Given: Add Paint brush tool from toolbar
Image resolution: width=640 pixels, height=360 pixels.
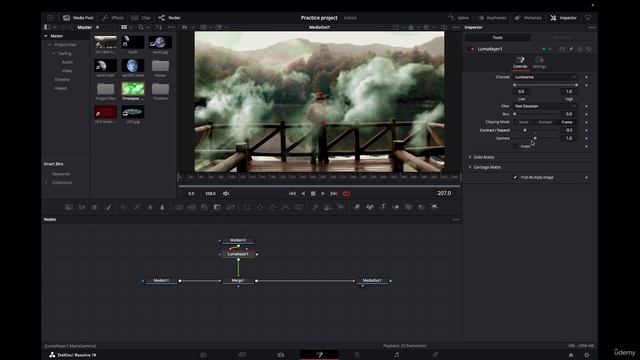Looking at the screenshot, I should coord(108,207).
